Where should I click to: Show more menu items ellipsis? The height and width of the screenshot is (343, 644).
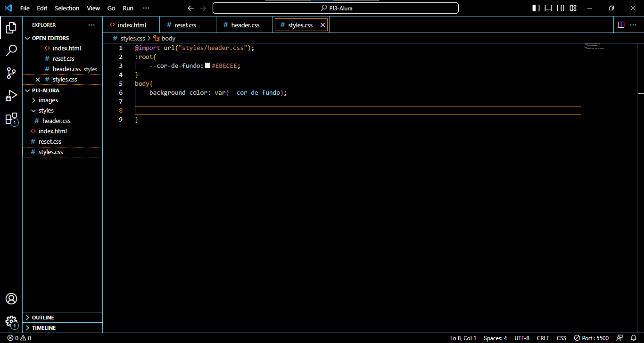tap(146, 8)
